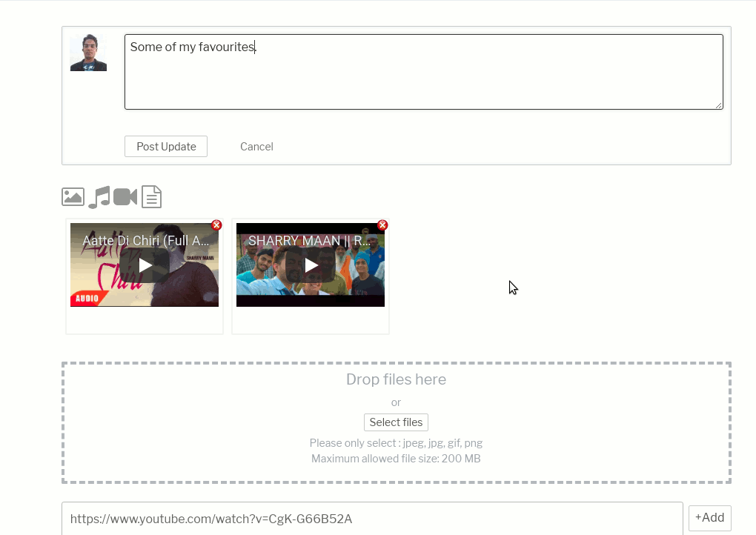Click the +Add button

tap(710, 518)
